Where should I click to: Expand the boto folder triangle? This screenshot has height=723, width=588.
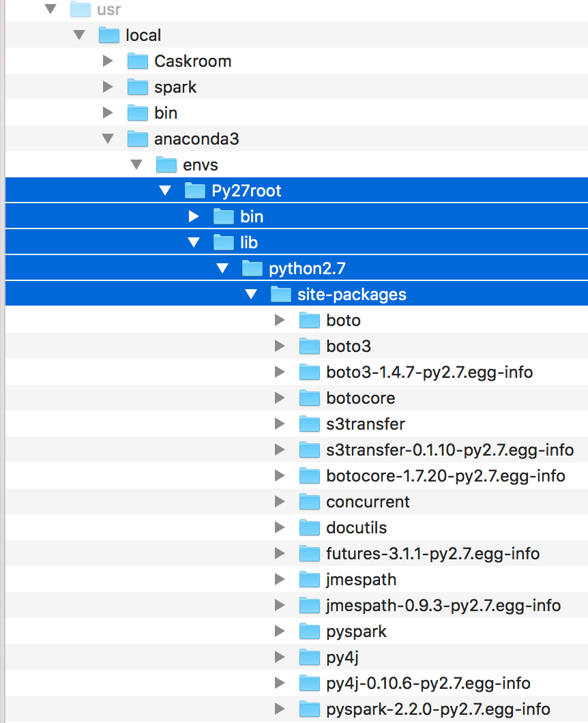point(280,319)
